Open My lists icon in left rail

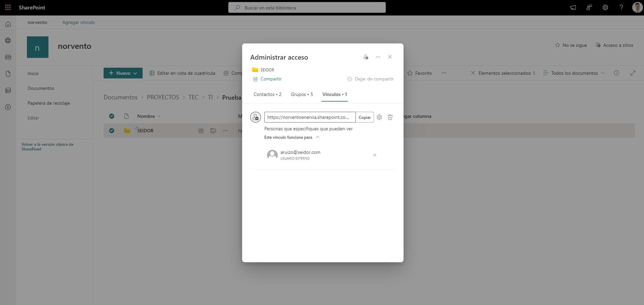(x=8, y=90)
